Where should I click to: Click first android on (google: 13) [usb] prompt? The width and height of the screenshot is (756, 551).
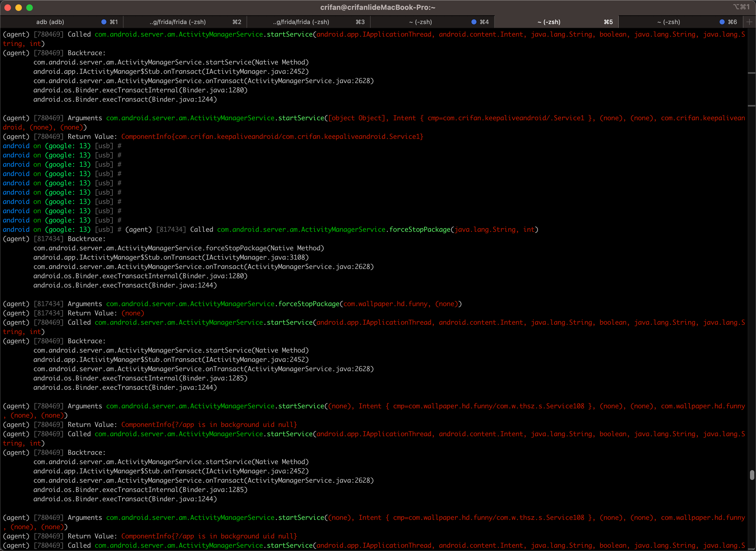[x=62, y=146]
